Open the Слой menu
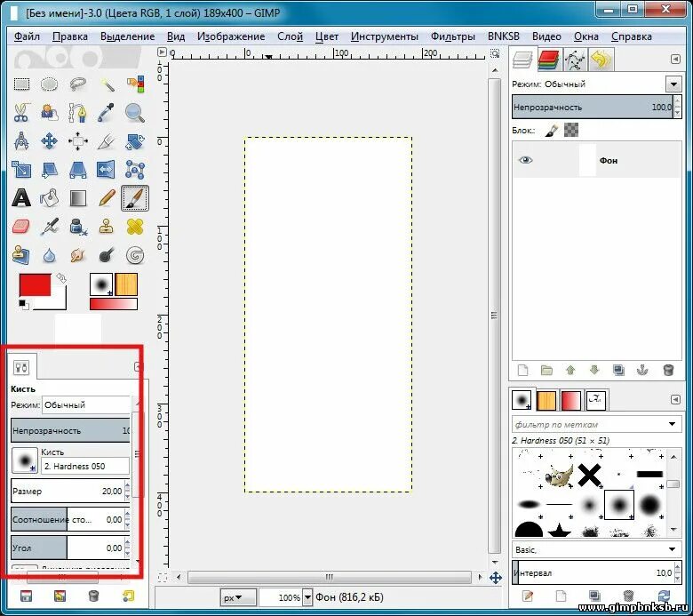 coord(290,36)
